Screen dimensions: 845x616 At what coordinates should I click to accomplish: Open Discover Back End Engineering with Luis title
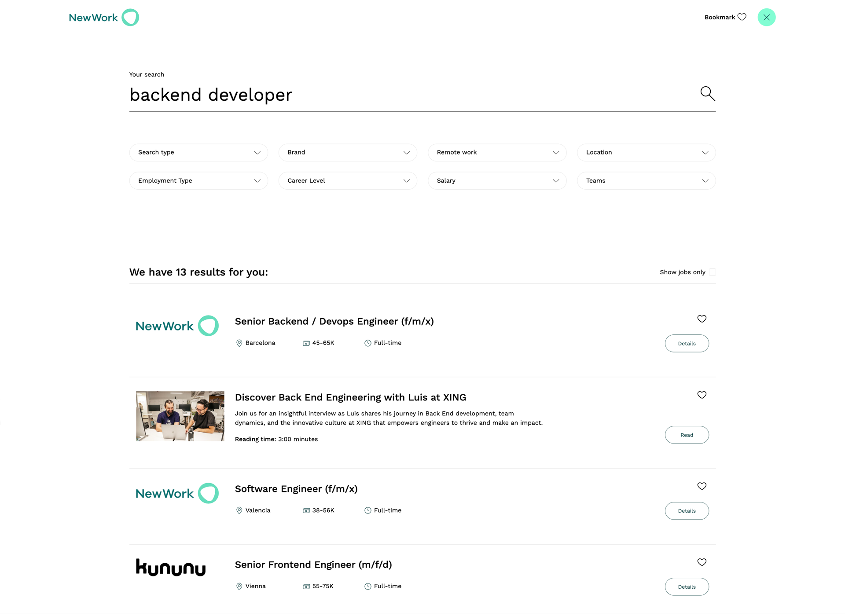[x=350, y=398]
